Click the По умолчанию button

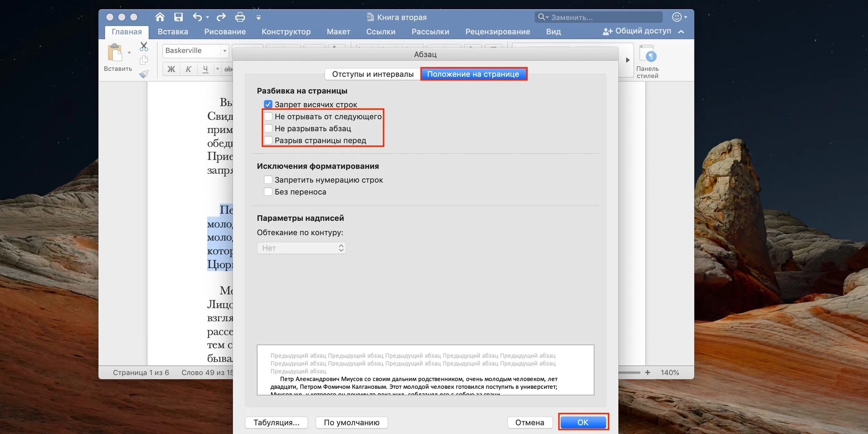351,423
